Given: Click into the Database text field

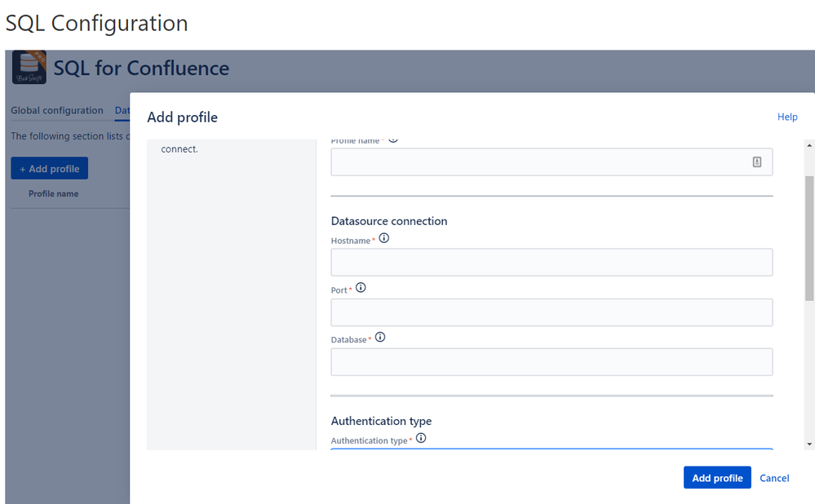Looking at the screenshot, I should click(551, 362).
